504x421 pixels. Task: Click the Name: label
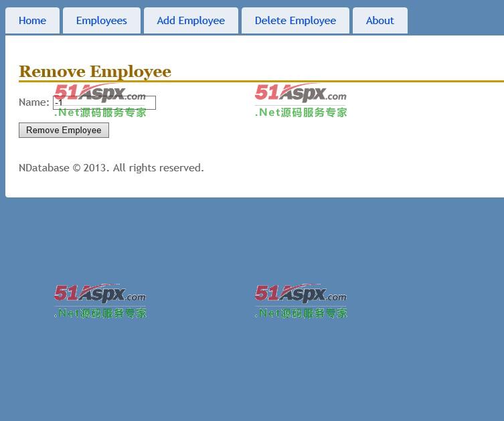coord(34,102)
